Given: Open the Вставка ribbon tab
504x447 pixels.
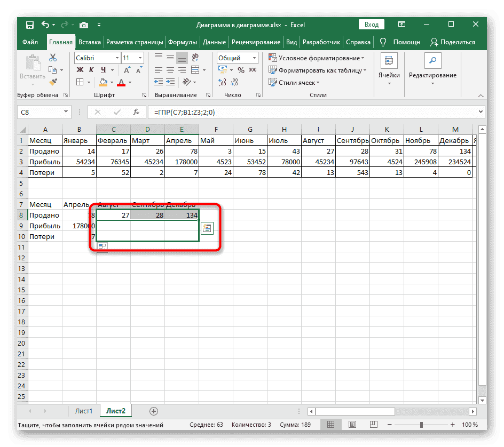Looking at the screenshot, I should pyautogui.click(x=90, y=42).
